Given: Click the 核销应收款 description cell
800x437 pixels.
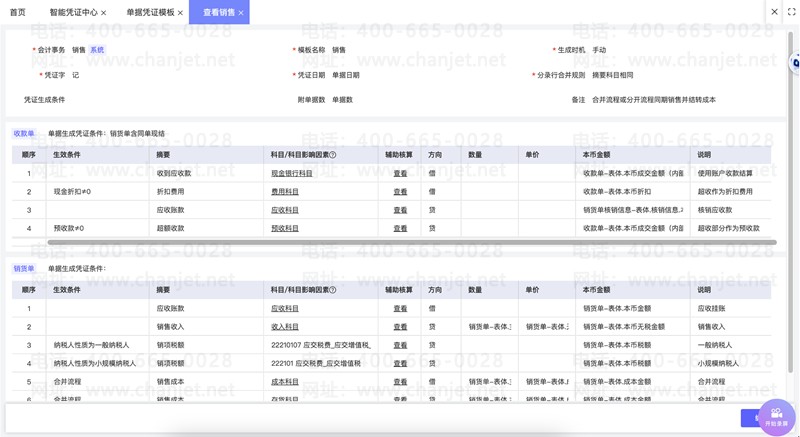Looking at the screenshot, I should [x=714, y=210].
